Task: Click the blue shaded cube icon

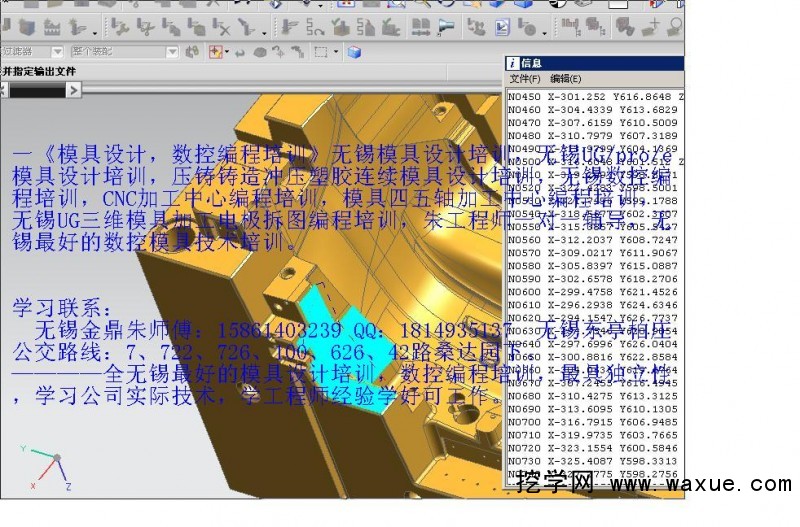Action: [x=354, y=52]
